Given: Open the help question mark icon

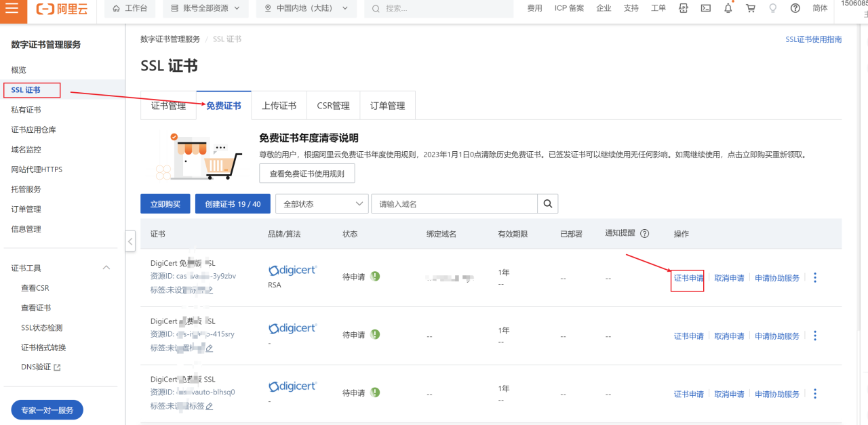Looking at the screenshot, I should click(x=795, y=8).
